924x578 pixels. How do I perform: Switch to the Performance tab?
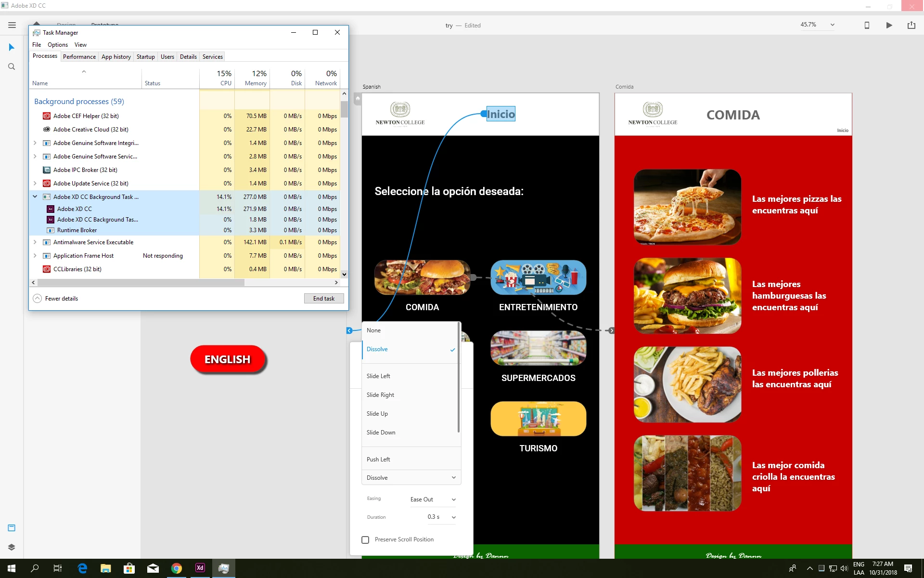(x=79, y=57)
